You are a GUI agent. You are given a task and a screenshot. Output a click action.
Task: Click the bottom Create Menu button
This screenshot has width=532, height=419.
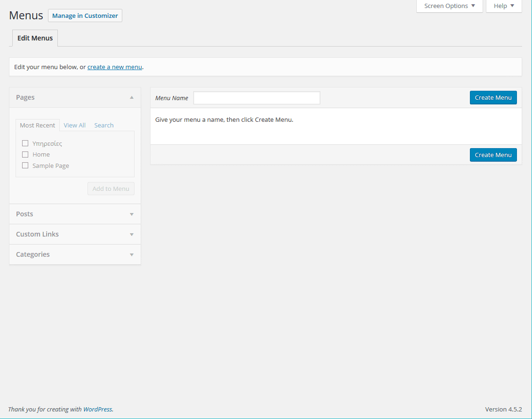[493, 155]
